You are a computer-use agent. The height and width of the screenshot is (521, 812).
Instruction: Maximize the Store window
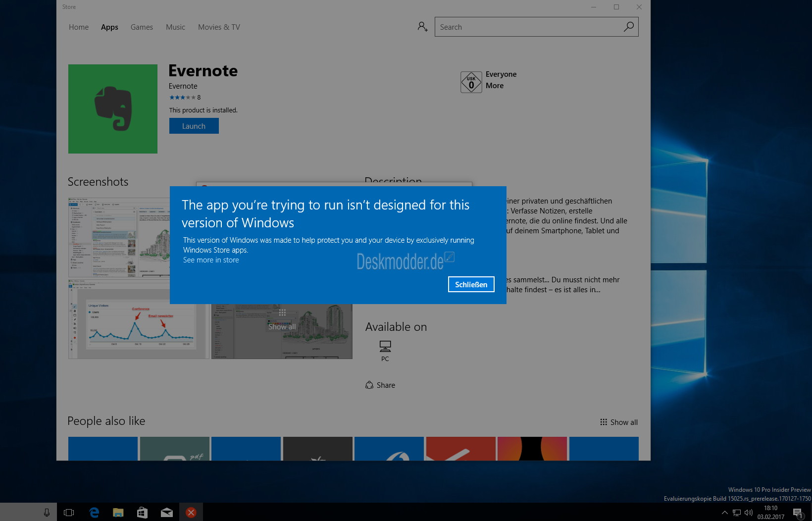click(616, 7)
